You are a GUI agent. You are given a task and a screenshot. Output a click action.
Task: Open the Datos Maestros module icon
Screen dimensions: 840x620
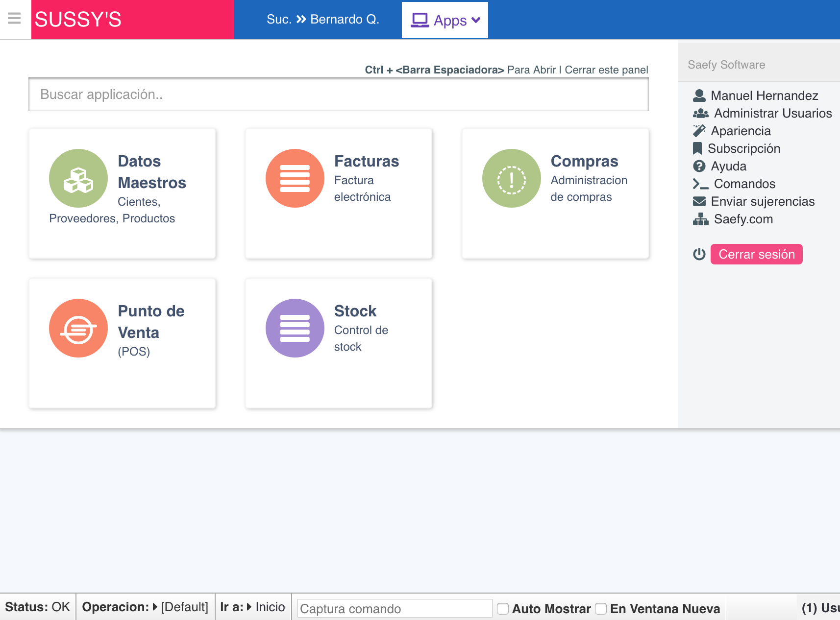point(78,178)
